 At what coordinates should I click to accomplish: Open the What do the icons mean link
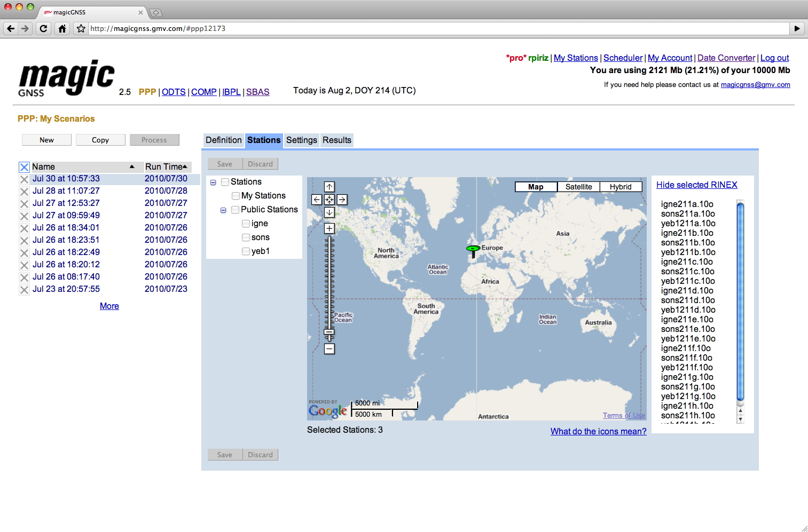(x=598, y=431)
